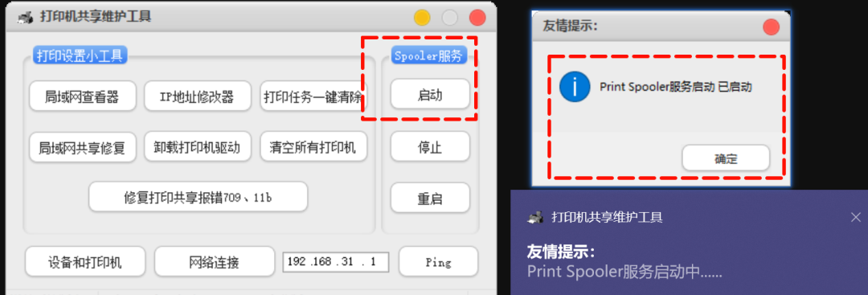This screenshot has width=868, height=295.
Task: Click the 打印设置小工具 group label
Action: [x=80, y=55]
